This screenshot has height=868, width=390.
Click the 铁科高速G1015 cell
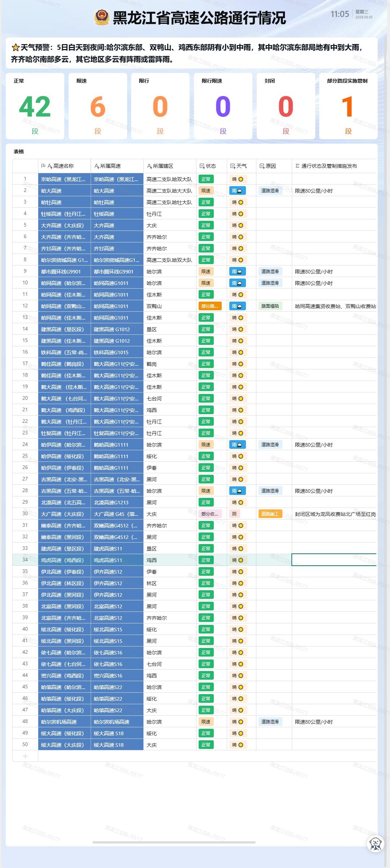click(x=117, y=352)
